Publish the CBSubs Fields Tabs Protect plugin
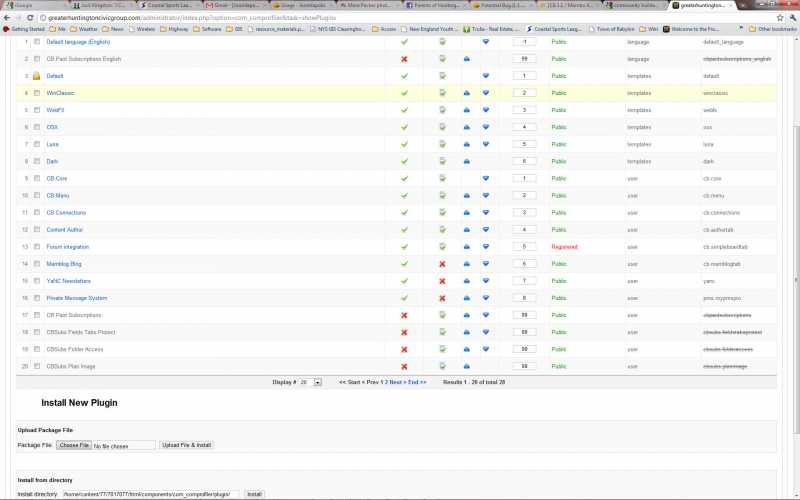 [x=404, y=332]
